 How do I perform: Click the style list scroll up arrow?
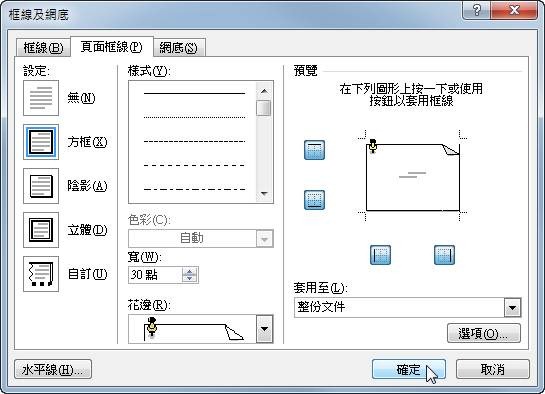coord(264,91)
